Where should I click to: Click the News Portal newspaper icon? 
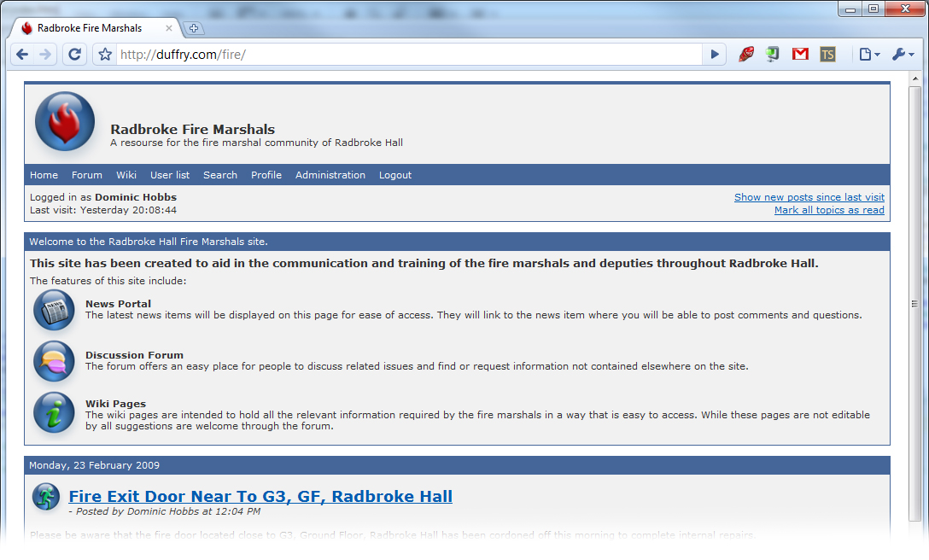pos(54,309)
